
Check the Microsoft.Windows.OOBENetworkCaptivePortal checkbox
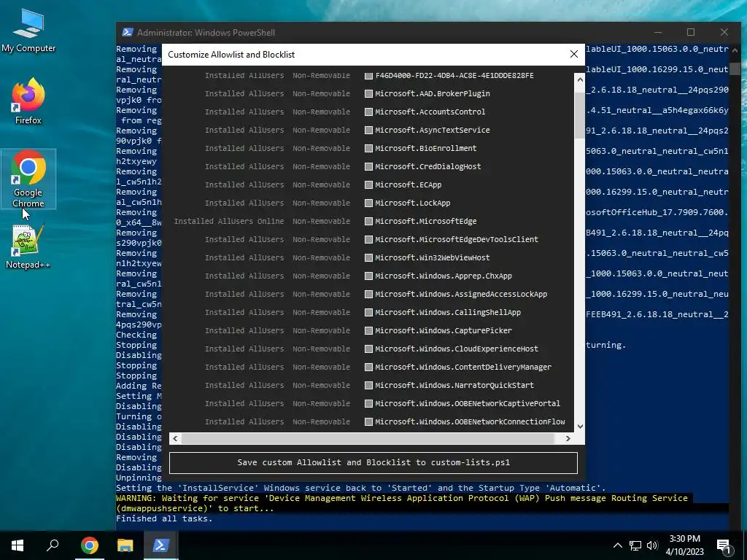click(x=368, y=403)
